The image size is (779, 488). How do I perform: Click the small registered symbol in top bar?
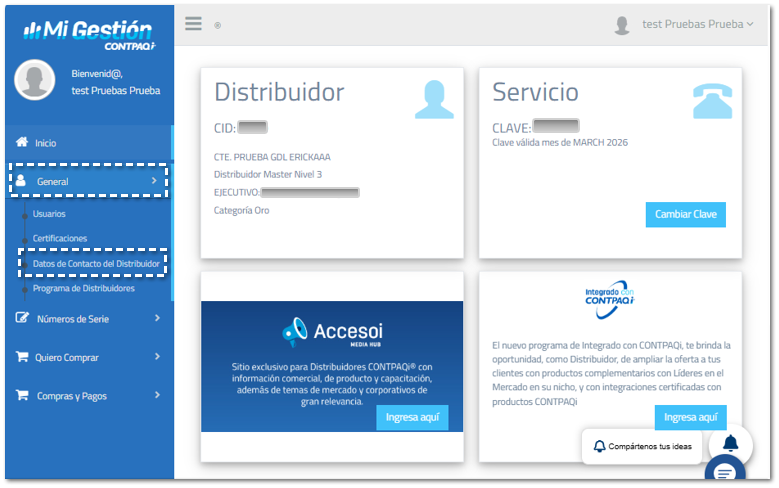coord(218,25)
